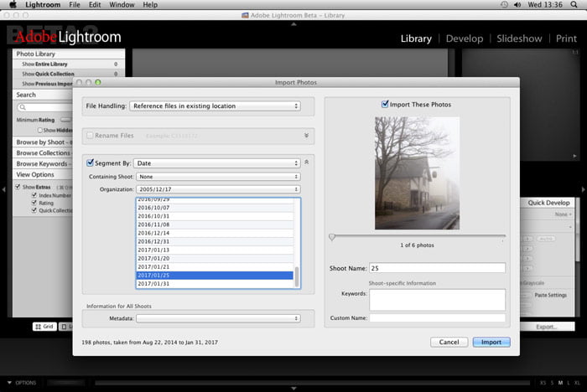Screen dimensions: 587x392
Task: Select date 2017/01/31 in list
Action: pyautogui.click(x=215, y=283)
